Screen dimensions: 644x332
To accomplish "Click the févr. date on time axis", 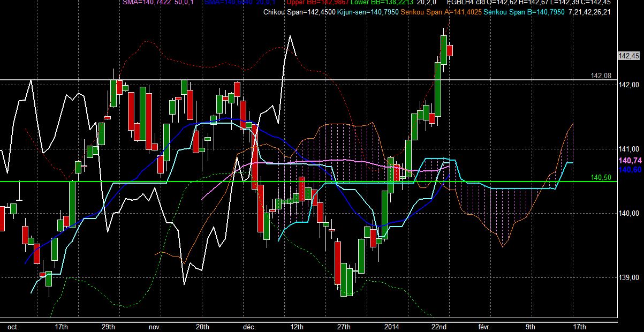I will coord(483,327).
